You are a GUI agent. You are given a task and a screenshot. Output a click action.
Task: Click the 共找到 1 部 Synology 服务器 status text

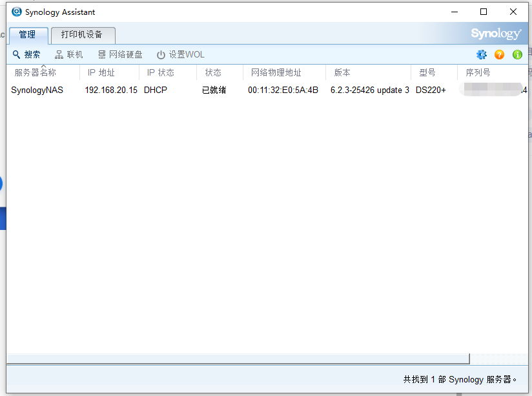tap(460, 379)
